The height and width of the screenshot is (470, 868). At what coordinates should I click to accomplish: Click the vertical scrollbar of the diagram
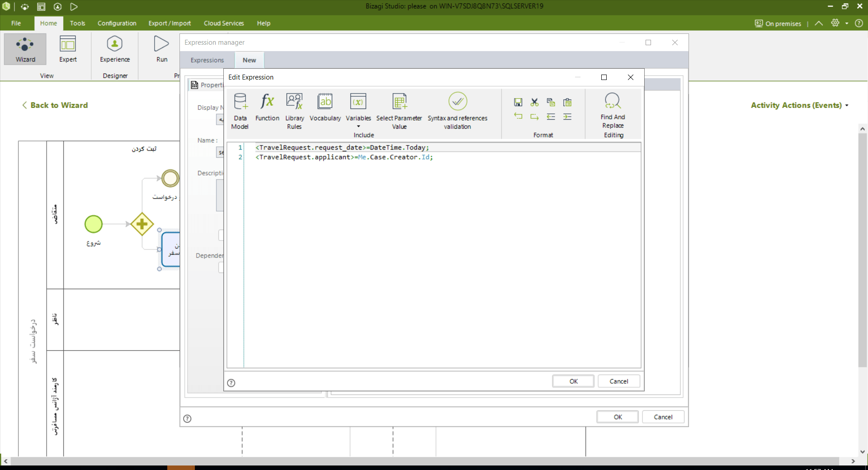click(863, 250)
